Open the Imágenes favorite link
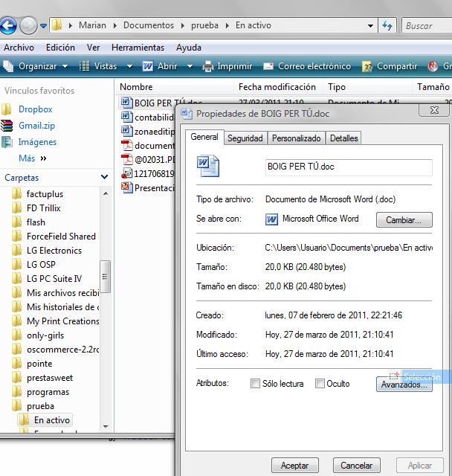 pos(37,142)
